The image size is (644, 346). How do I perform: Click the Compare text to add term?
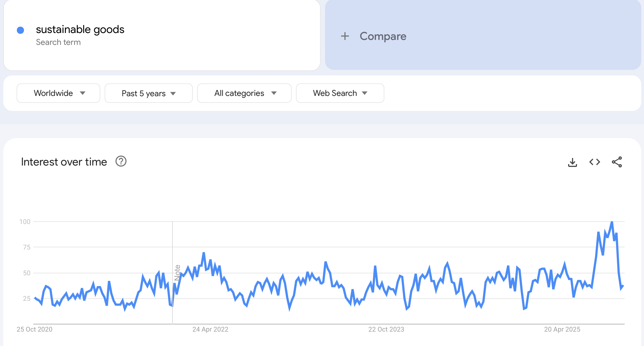tap(383, 36)
